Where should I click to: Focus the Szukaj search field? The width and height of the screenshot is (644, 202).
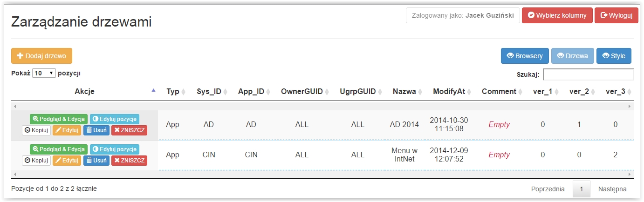coord(588,74)
